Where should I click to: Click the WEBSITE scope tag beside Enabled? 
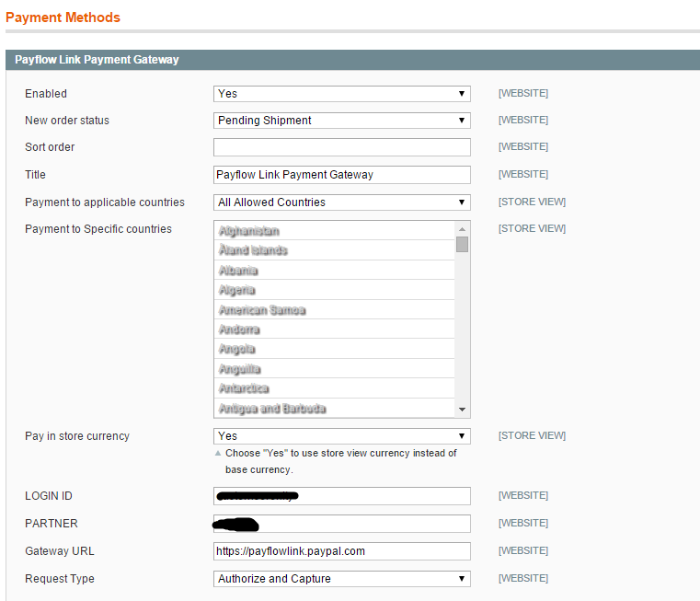point(523,93)
